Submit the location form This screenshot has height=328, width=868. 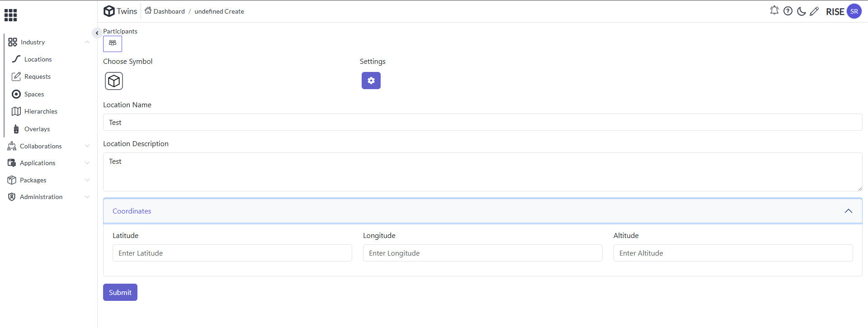click(x=120, y=292)
